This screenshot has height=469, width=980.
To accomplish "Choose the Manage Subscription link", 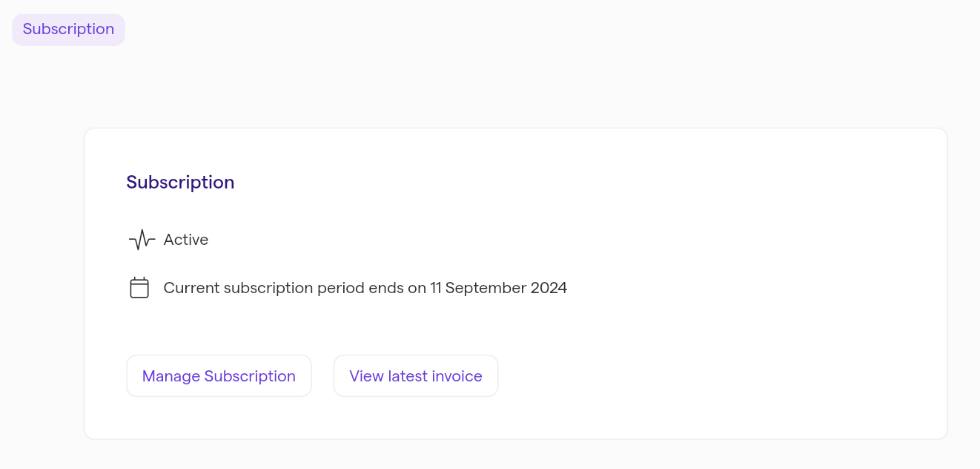I will click(x=219, y=375).
